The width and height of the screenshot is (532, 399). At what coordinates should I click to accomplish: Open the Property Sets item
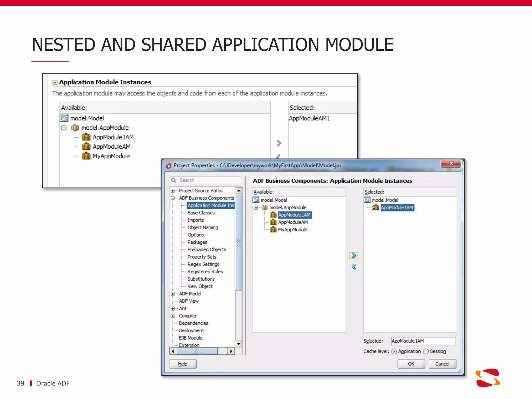202,257
